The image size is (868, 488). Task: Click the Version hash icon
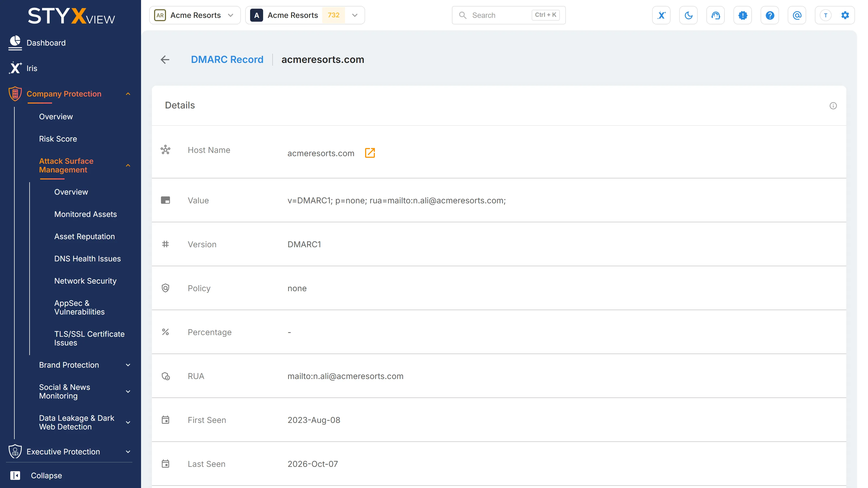pyautogui.click(x=165, y=244)
